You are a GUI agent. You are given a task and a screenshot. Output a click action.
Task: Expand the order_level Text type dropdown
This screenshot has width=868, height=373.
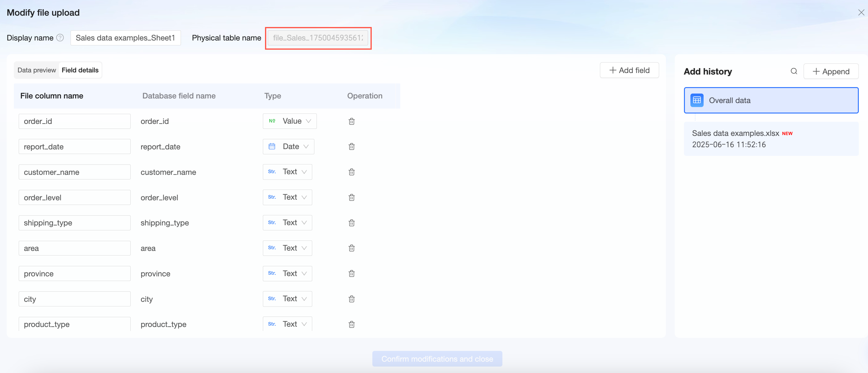coord(287,197)
